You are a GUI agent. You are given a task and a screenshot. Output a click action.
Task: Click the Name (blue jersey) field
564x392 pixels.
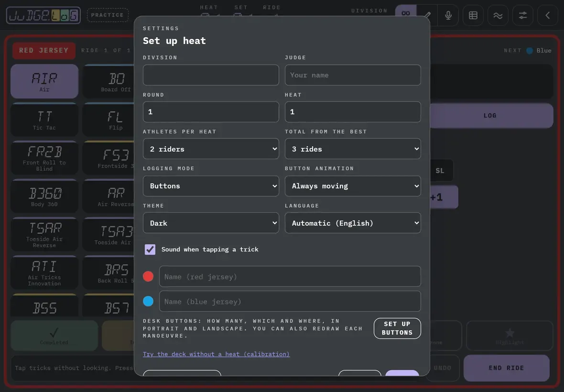pos(290,301)
